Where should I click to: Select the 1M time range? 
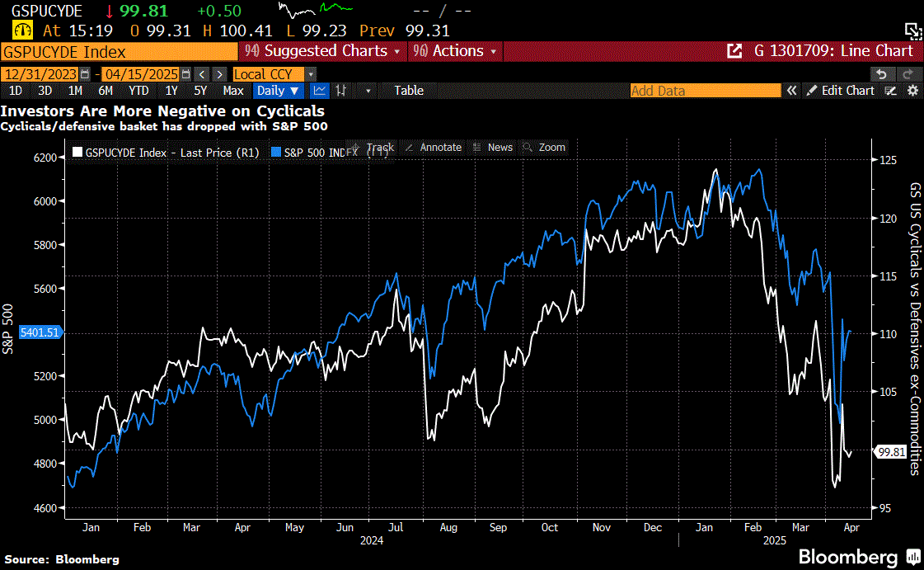(75, 91)
